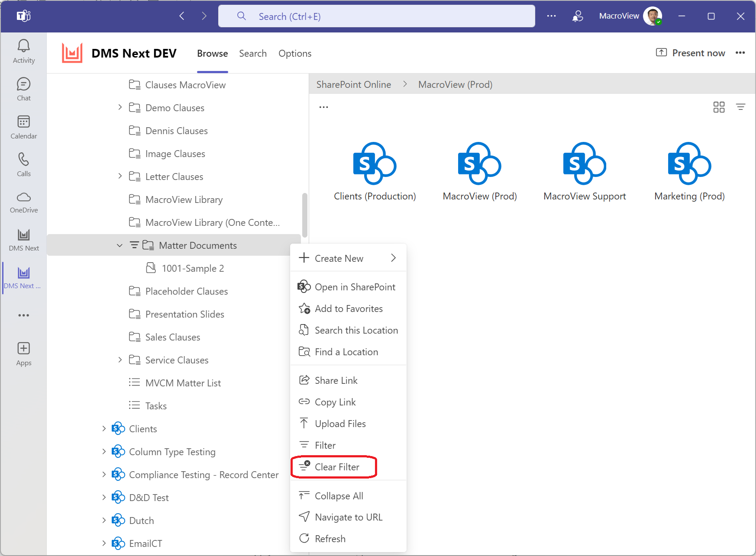The width and height of the screenshot is (756, 556).
Task: Open Teams settings and more ellipsis
Action: [551, 16]
